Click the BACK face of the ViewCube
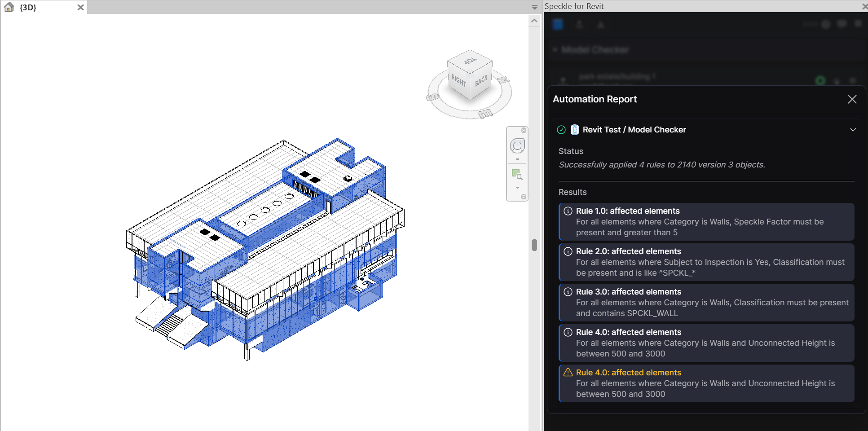868x431 pixels. pyautogui.click(x=481, y=80)
